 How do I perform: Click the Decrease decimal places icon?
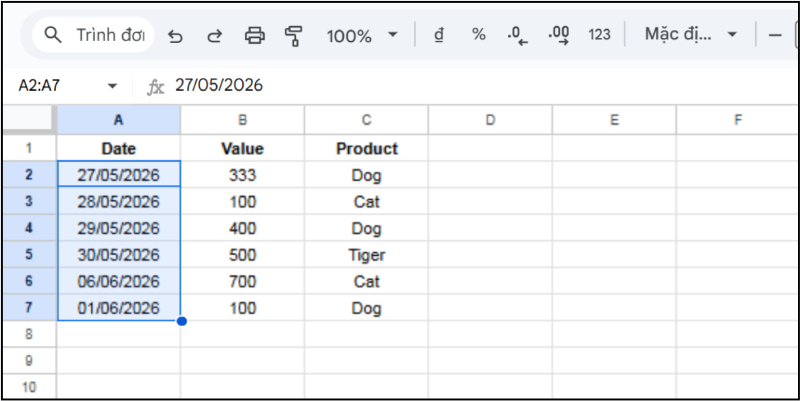517,35
